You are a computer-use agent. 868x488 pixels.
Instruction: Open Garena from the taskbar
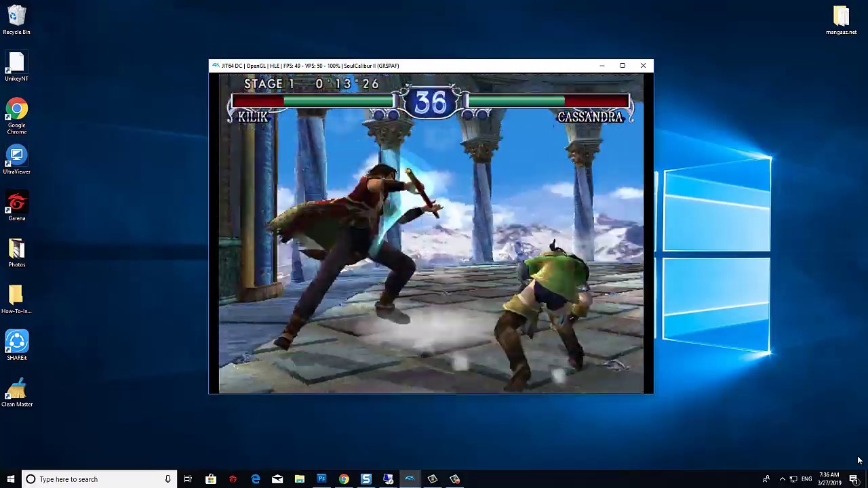tap(233, 479)
